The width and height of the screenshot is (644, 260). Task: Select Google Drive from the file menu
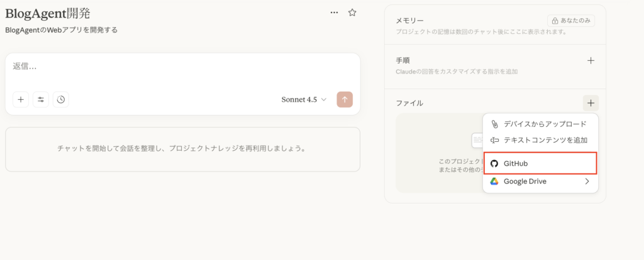pos(540,181)
